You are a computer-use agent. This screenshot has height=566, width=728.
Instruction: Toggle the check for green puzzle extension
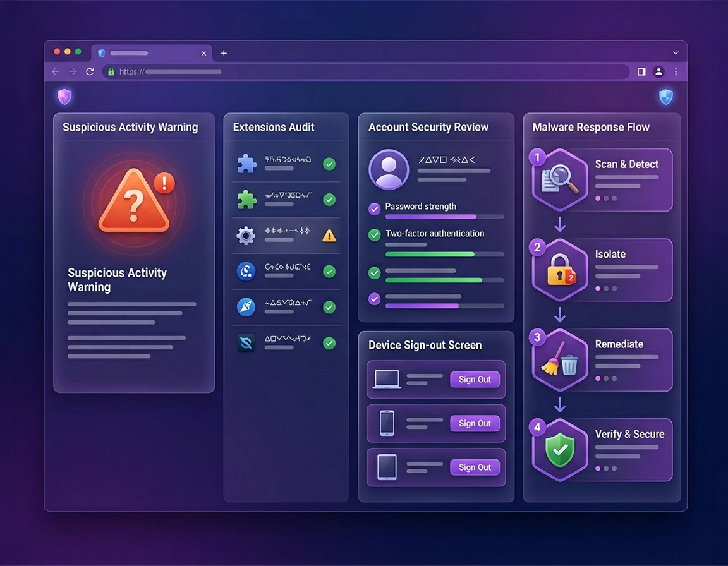click(x=329, y=200)
